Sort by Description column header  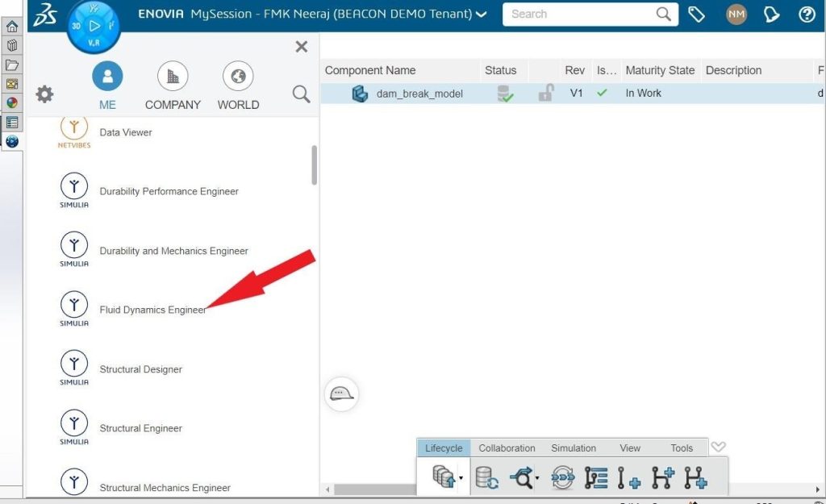(x=733, y=70)
